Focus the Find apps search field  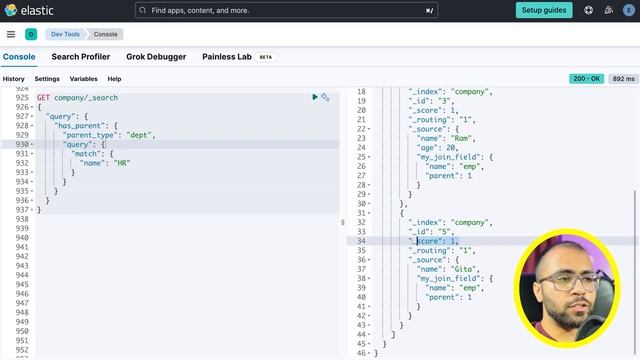pyautogui.click(x=287, y=10)
